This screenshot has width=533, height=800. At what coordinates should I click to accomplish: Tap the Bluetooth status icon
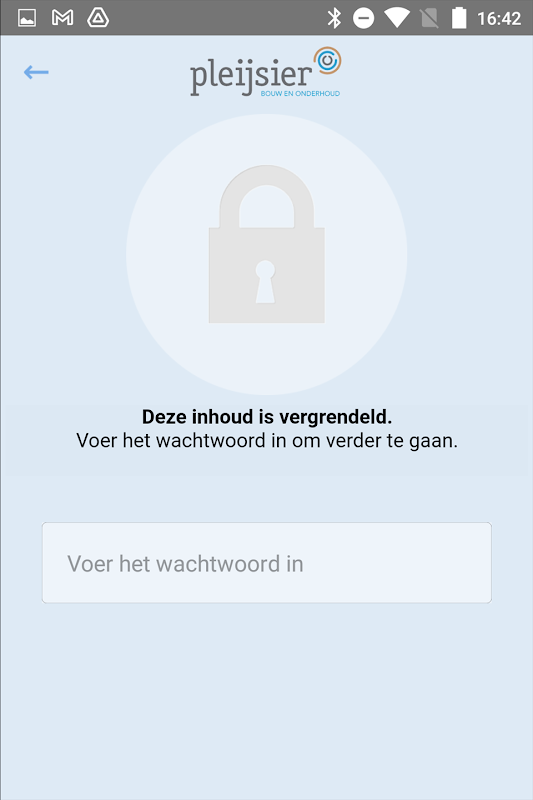(334, 18)
